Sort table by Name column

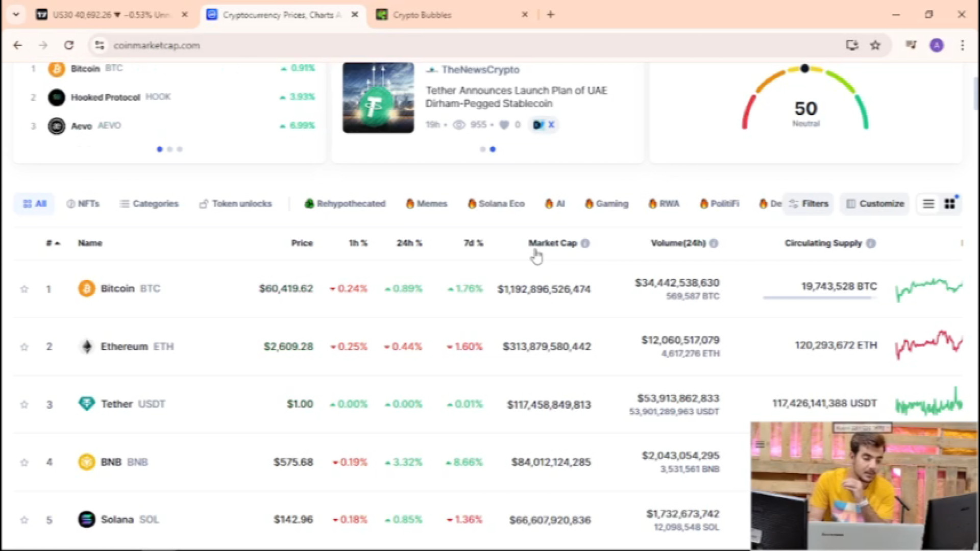[90, 243]
